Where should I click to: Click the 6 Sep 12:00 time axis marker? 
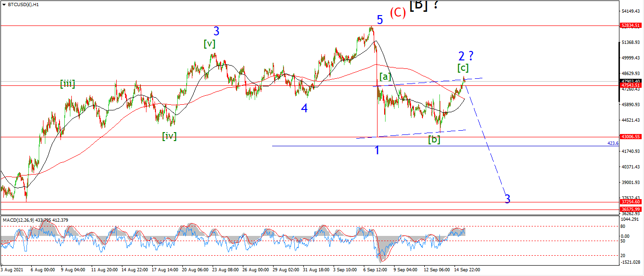377,269
